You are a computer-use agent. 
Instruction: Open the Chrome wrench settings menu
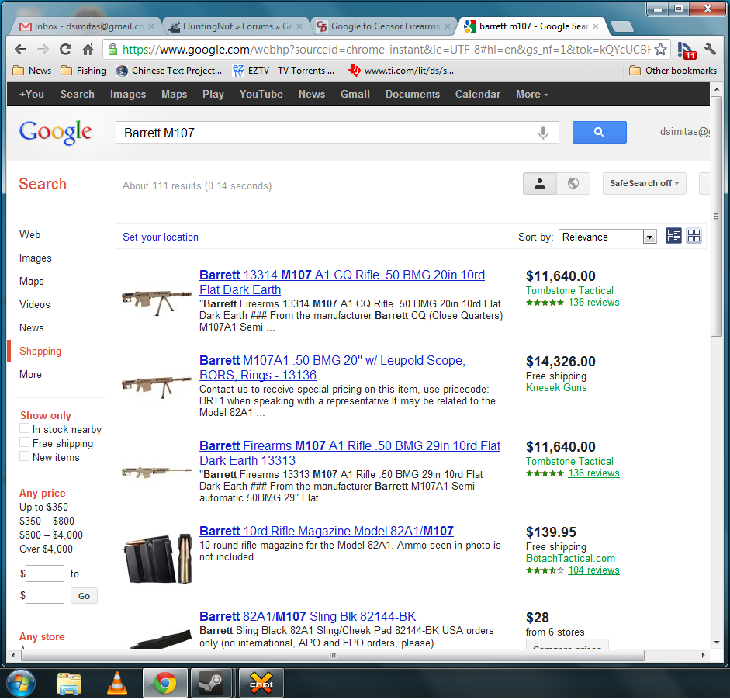(x=710, y=49)
